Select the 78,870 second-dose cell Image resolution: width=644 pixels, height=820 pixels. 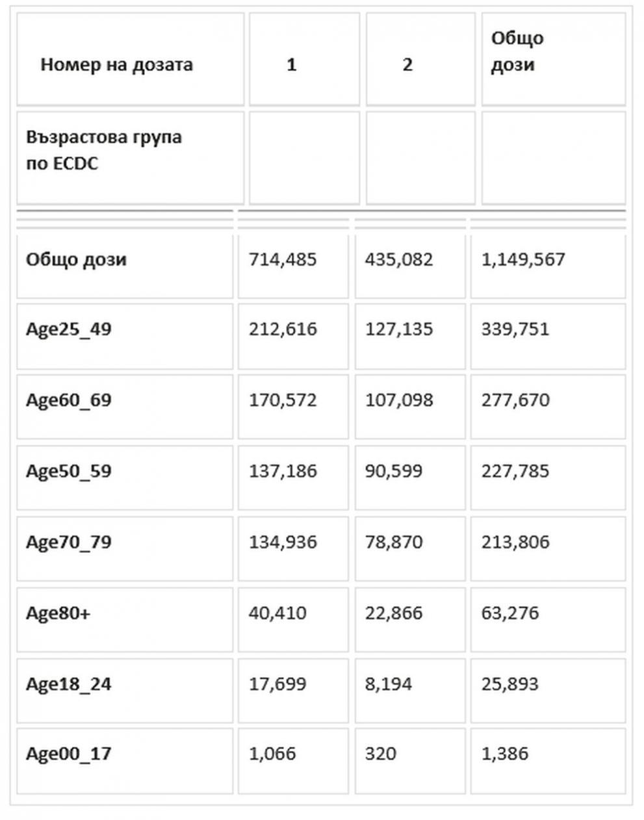coord(394,542)
